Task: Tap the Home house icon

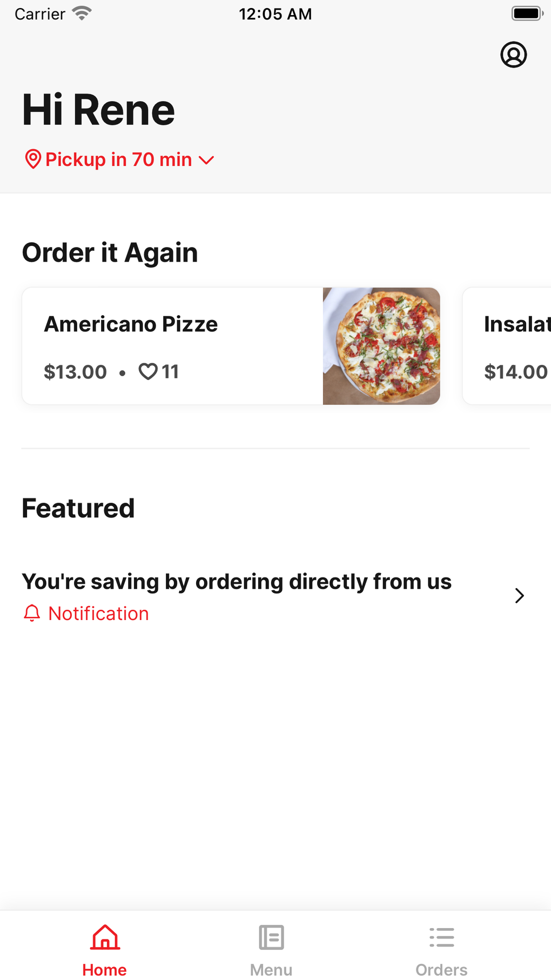Action: click(105, 937)
